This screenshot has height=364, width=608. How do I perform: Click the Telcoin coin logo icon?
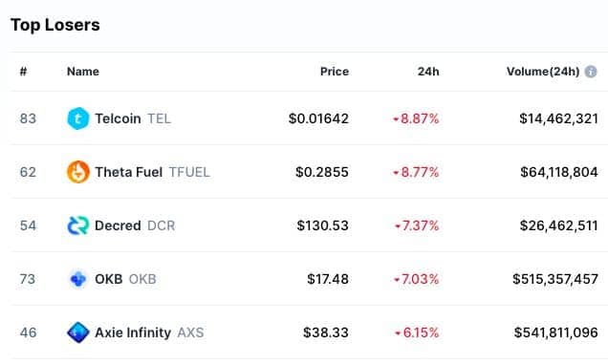[78, 118]
